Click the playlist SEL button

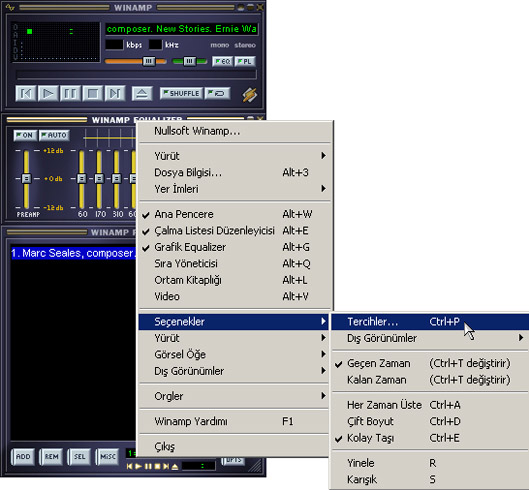click(79, 457)
